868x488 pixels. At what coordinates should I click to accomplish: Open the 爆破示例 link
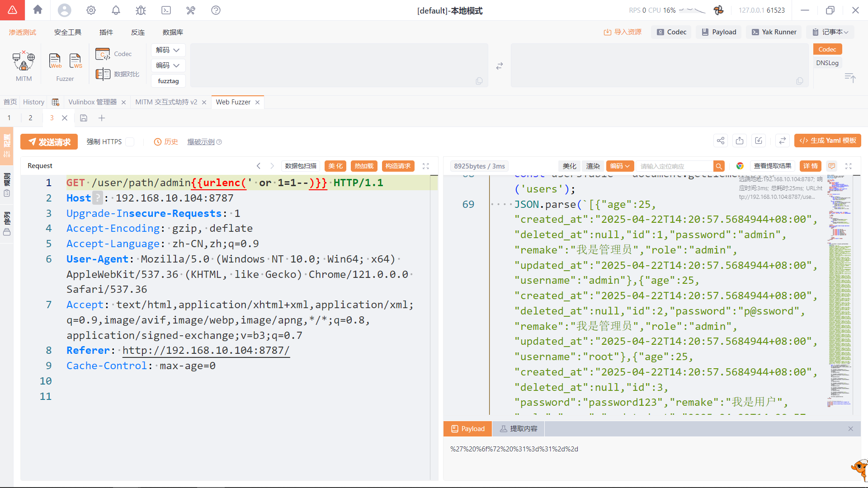pyautogui.click(x=201, y=142)
